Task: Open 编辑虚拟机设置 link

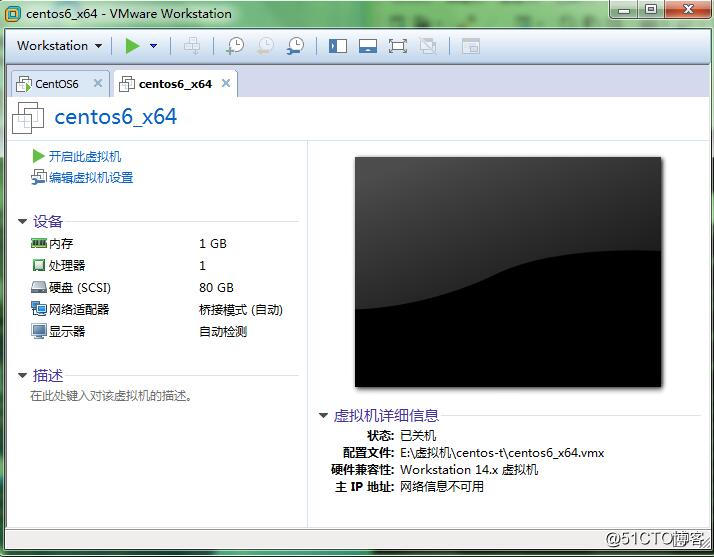Action: point(91,177)
